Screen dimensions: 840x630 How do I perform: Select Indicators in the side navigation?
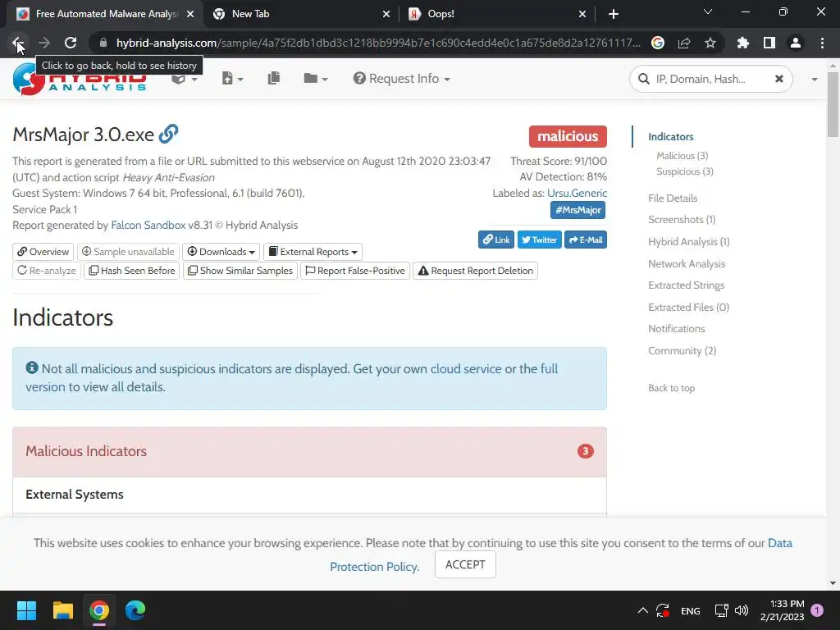point(671,137)
